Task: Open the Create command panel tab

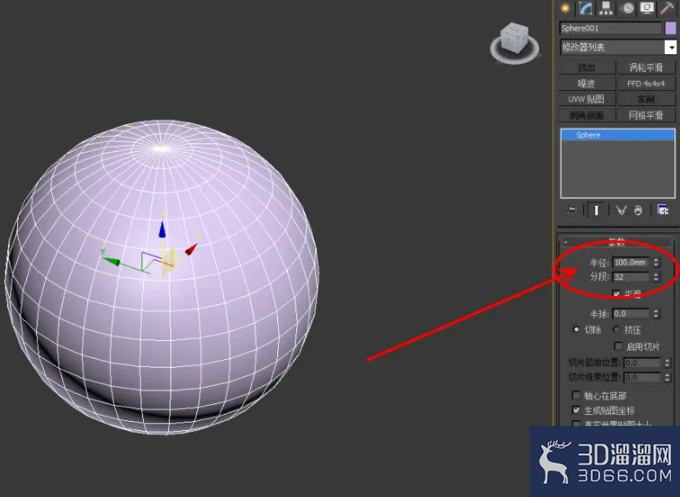Action: coord(565,8)
